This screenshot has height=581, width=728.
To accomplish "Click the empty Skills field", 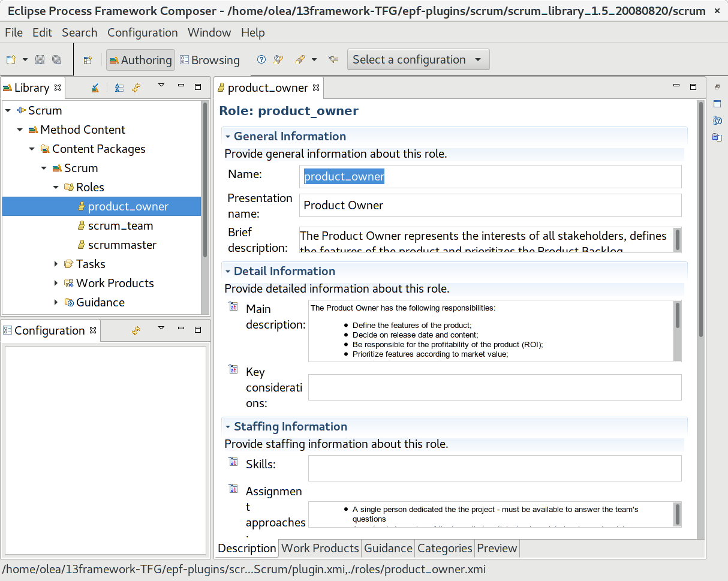I will pyautogui.click(x=495, y=468).
